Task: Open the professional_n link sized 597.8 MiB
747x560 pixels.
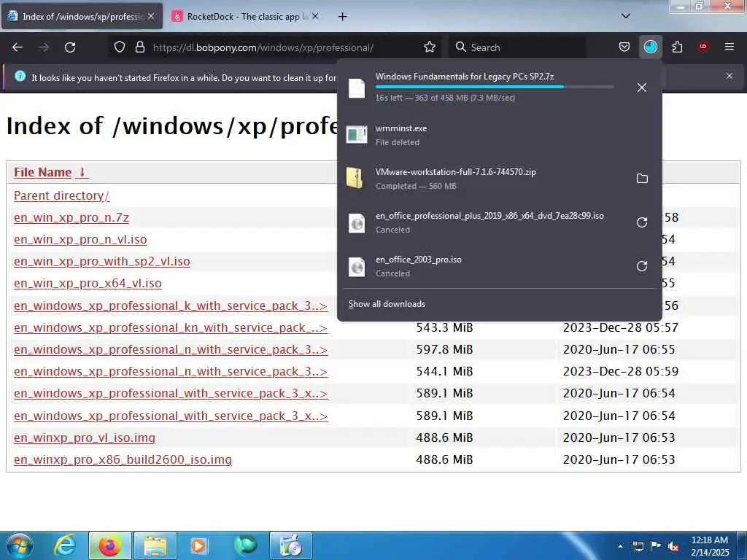Action: [x=171, y=349]
